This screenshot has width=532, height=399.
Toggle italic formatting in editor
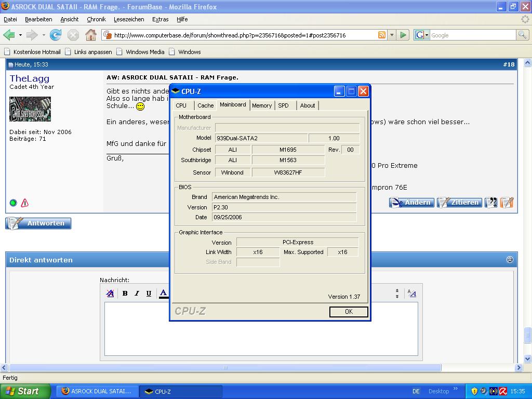click(137, 294)
